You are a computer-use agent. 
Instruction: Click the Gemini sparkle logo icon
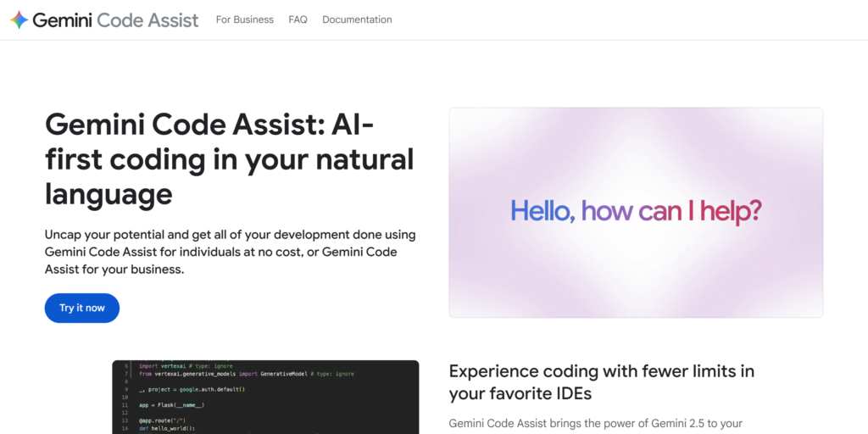19,20
